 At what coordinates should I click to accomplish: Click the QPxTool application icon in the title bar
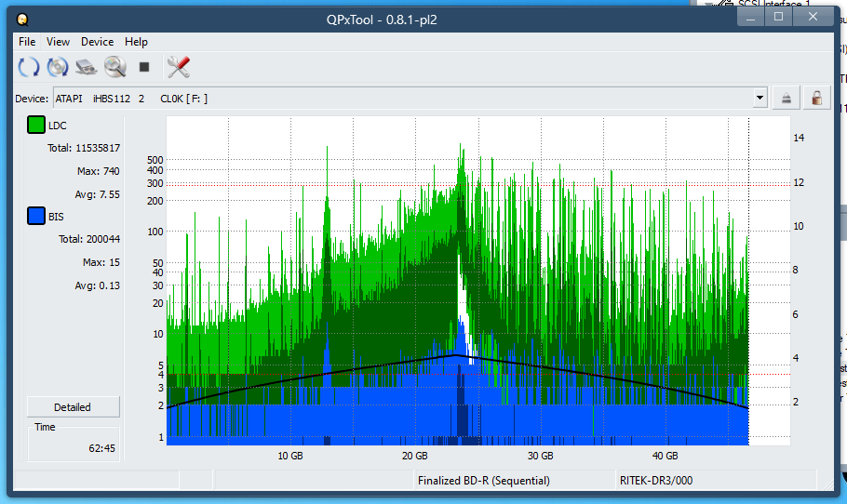click(22, 19)
